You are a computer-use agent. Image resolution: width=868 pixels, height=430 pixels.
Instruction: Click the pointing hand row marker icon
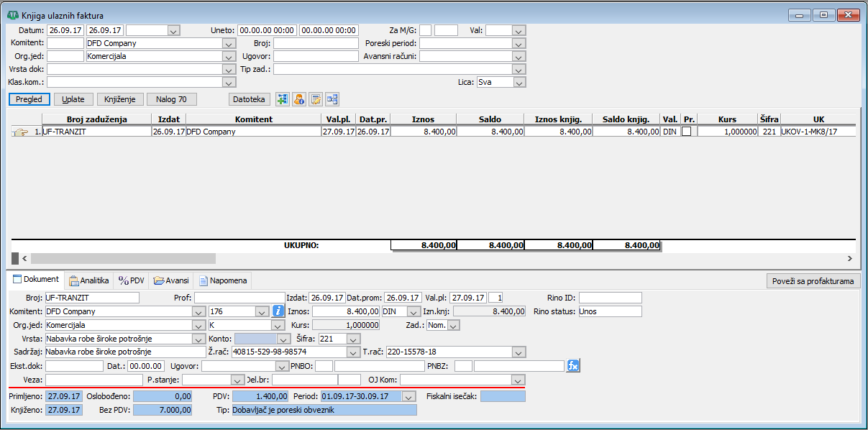point(21,132)
